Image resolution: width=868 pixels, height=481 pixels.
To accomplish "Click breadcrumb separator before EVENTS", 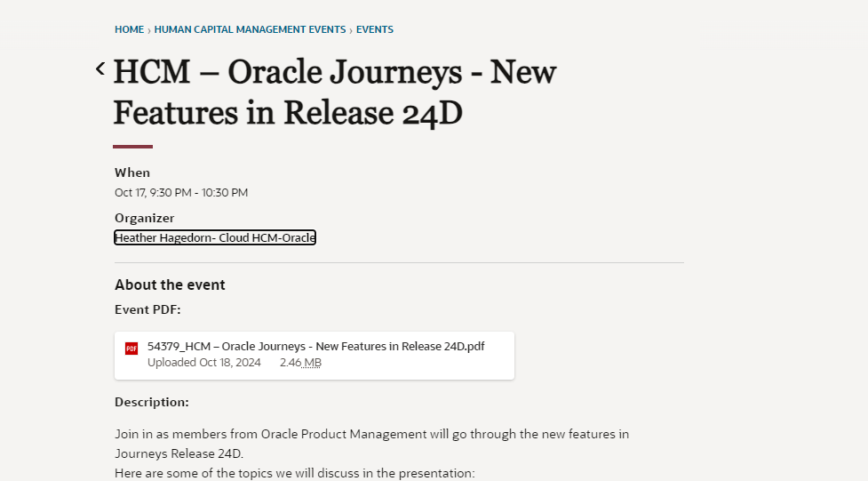I will click(351, 30).
